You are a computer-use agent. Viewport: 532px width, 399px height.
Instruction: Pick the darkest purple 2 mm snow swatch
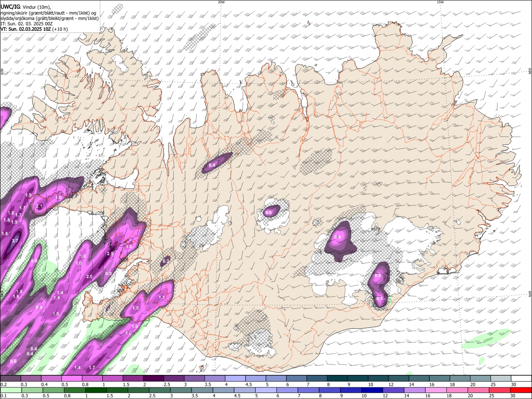point(153,379)
